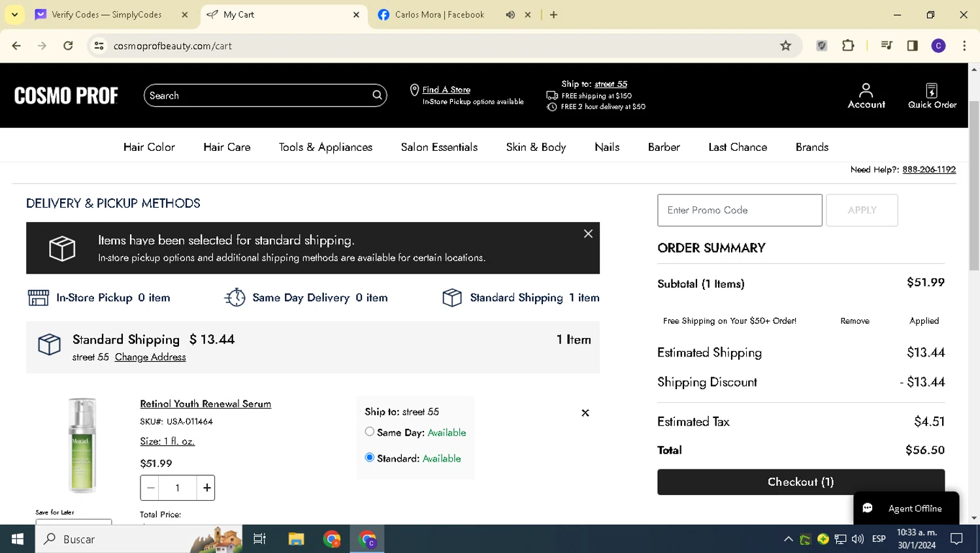This screenshot has width=980, height=553.
Task: Open Brands menu
Action: point(812,147)
